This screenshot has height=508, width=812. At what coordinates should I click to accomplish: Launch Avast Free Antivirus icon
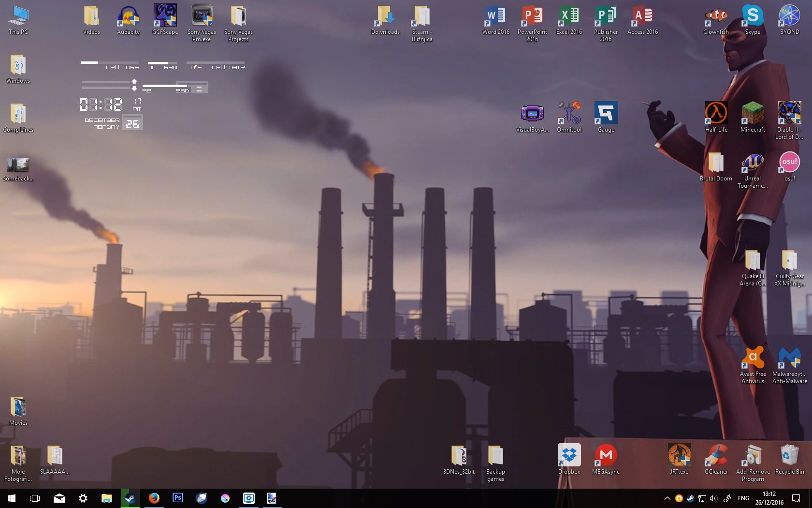(753, 366)
